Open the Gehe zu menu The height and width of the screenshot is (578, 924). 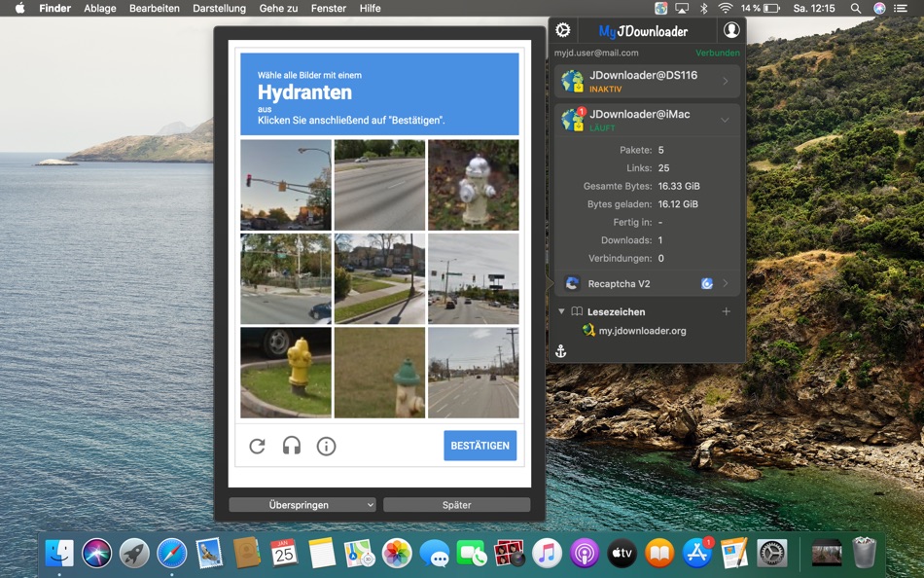(278, 8)
